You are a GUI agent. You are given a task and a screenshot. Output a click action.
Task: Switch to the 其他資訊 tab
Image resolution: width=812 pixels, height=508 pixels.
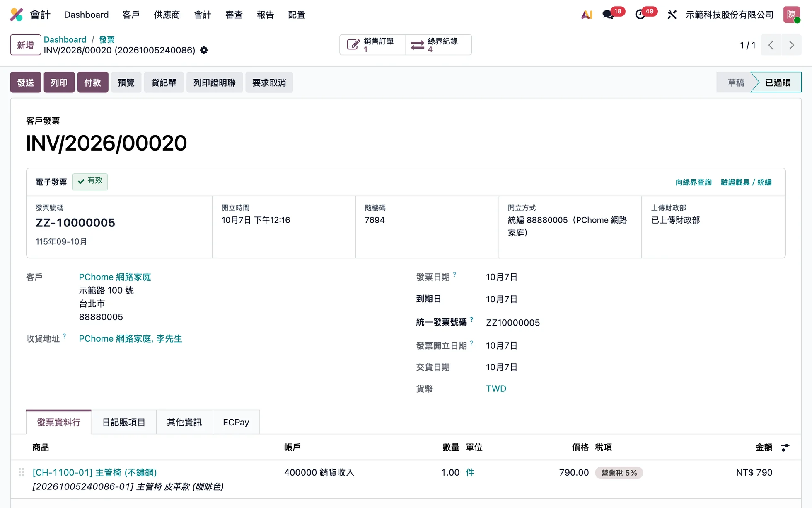(184, 422)
